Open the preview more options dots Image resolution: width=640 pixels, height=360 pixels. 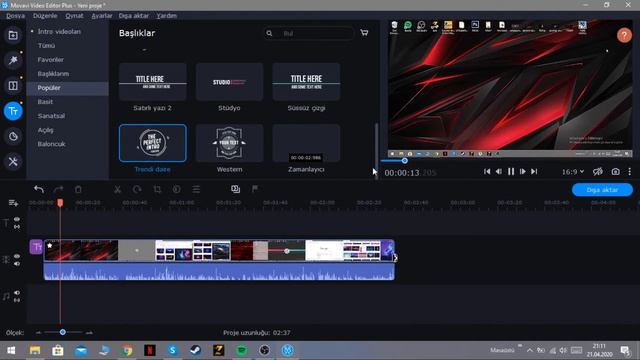[x=630, y=172]
